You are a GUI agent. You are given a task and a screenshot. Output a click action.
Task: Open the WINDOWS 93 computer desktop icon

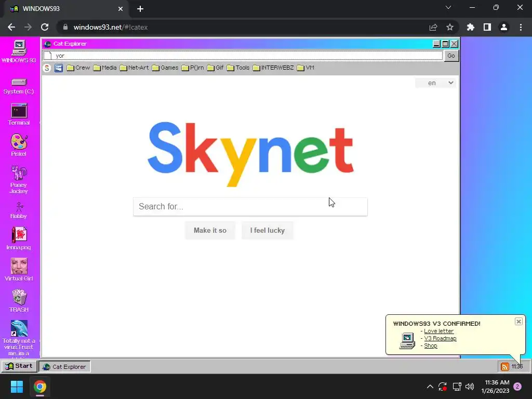(x=19, y=51)
